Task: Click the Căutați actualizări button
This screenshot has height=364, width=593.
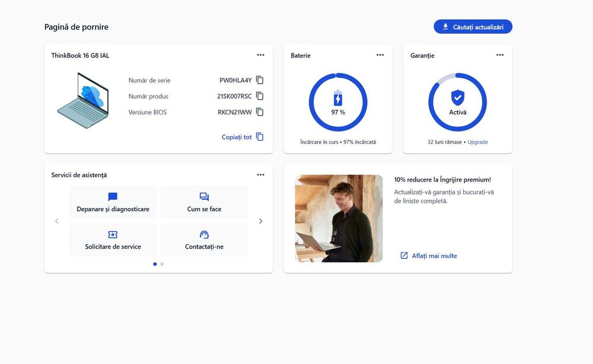Action: [x=473, y=27]
